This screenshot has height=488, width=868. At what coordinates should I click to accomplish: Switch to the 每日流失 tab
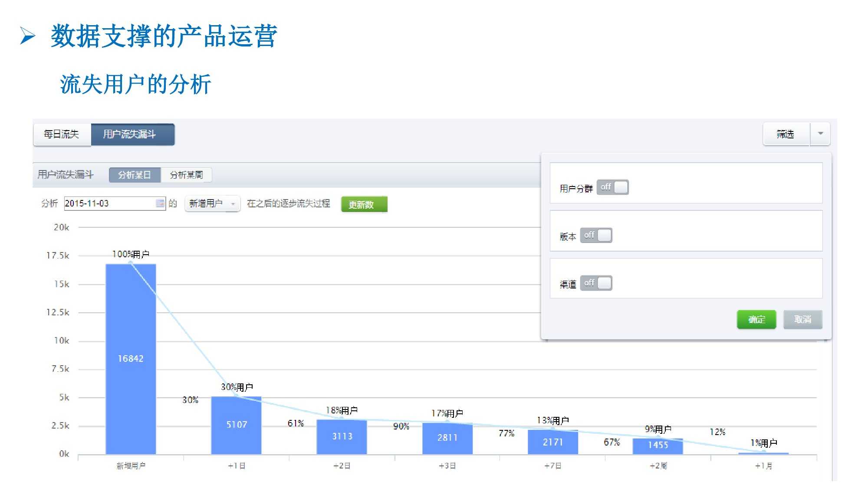62,134
